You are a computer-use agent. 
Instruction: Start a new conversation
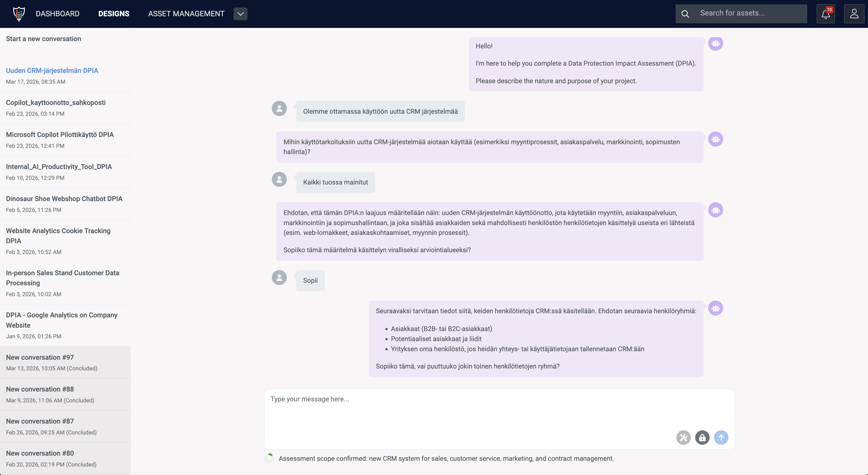tap(43, 39)
